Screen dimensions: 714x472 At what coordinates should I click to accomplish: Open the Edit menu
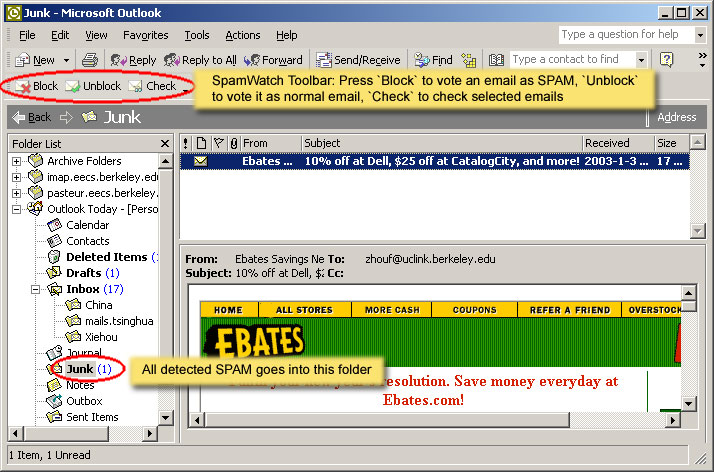click(x=60, y=35)
